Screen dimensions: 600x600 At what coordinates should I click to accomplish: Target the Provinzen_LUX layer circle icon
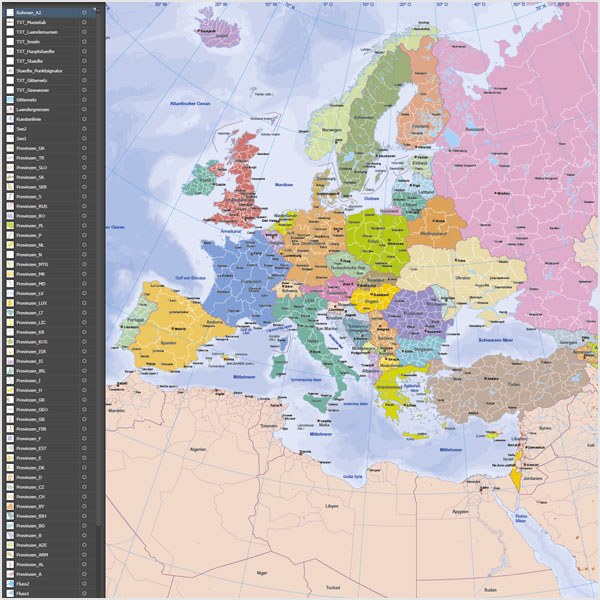(84, 303)
